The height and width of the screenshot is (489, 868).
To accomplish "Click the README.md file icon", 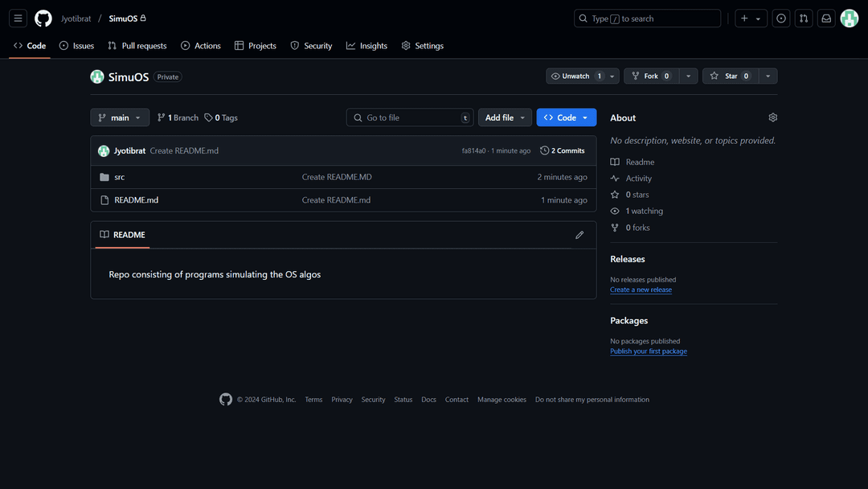I will click(x=104, y=200).
